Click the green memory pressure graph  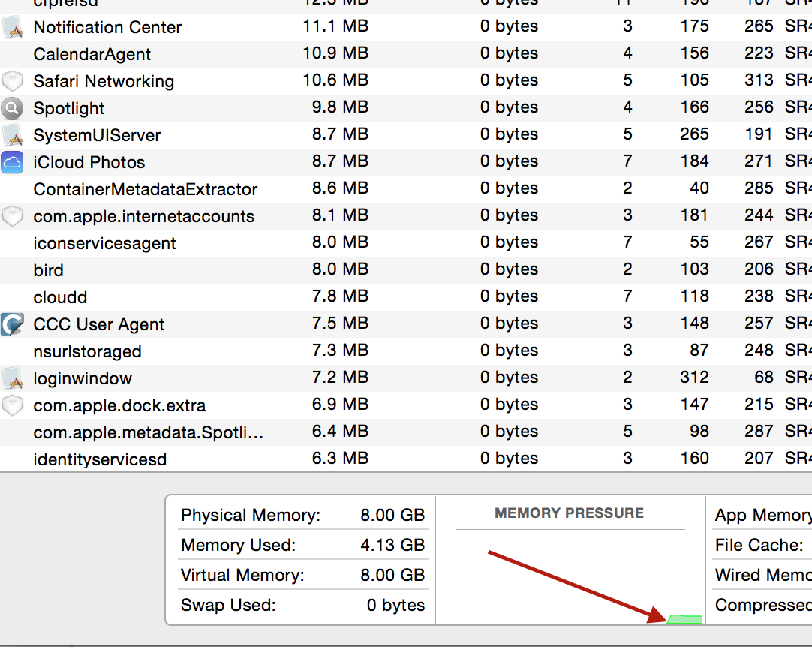pos(684,619)
